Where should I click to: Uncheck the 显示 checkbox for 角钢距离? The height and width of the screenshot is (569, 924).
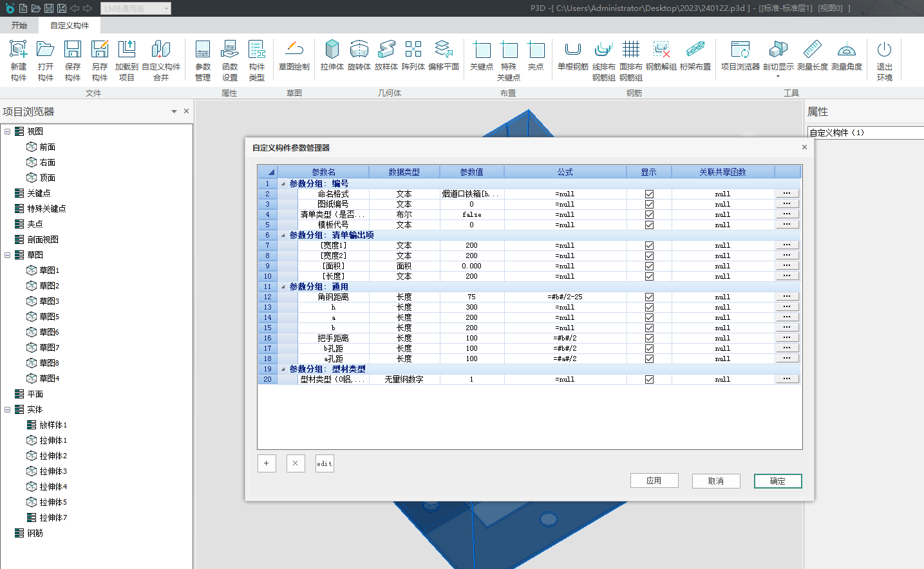tap(649, 297)
